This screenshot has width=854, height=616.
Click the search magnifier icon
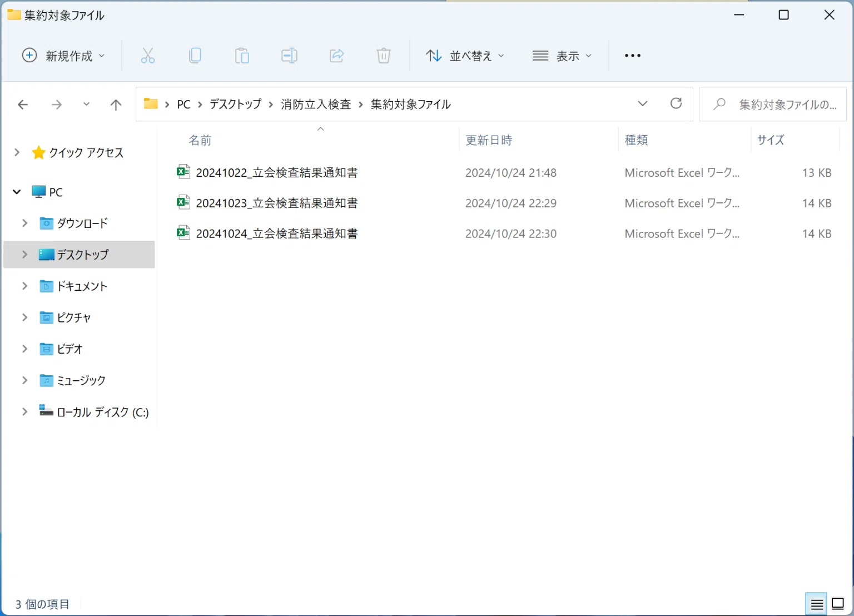point(719,104)
